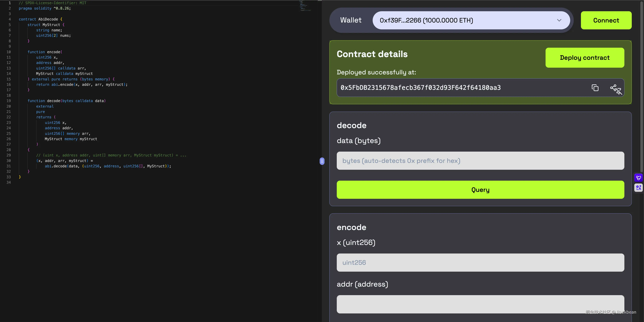This screenshot has height=322, width=644.
Task: Focus the x (uint256) input field
Action: pyautogui.click(x=480, y=262)
